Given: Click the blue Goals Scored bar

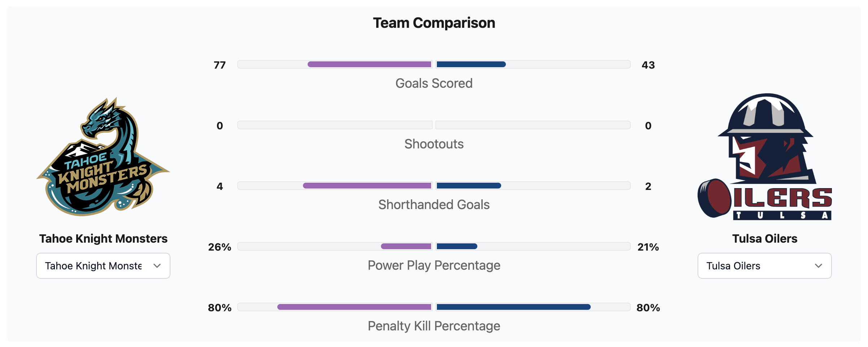Looking at the screenshot, I should click(x=471, y=64).
